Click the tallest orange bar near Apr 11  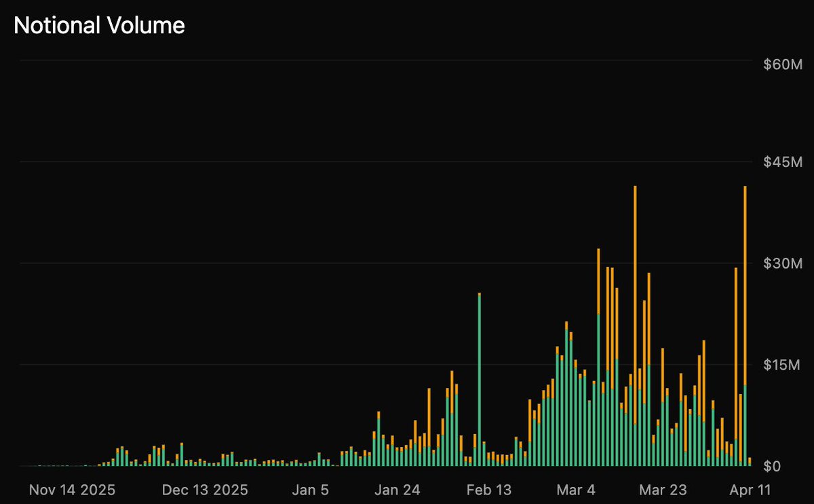tap(745, 286)
